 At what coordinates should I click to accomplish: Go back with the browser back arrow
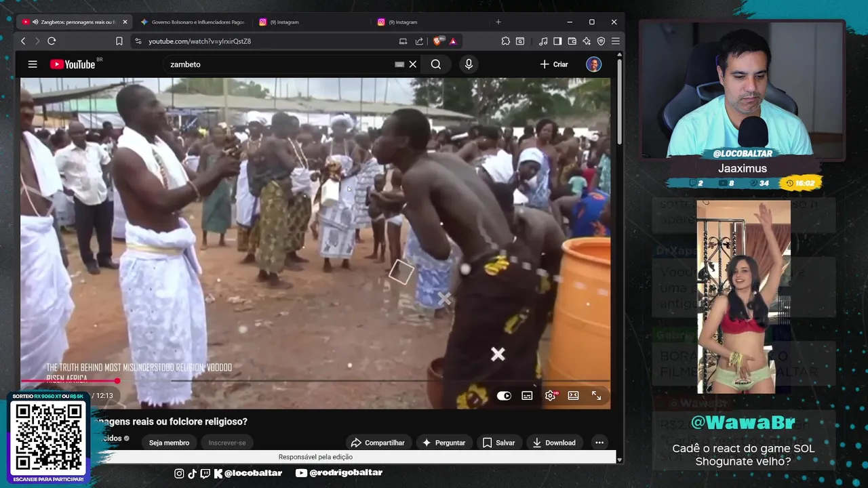(23, 41)
